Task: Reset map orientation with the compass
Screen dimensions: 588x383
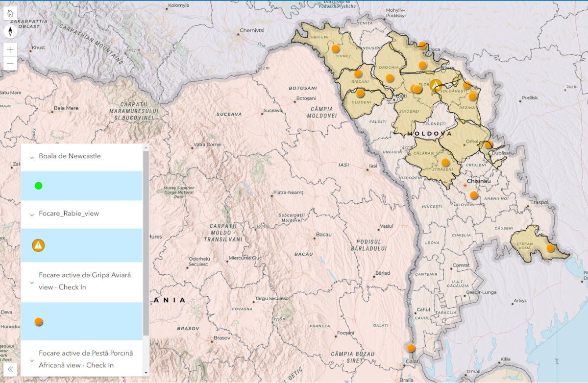Action: pos(10,32)
